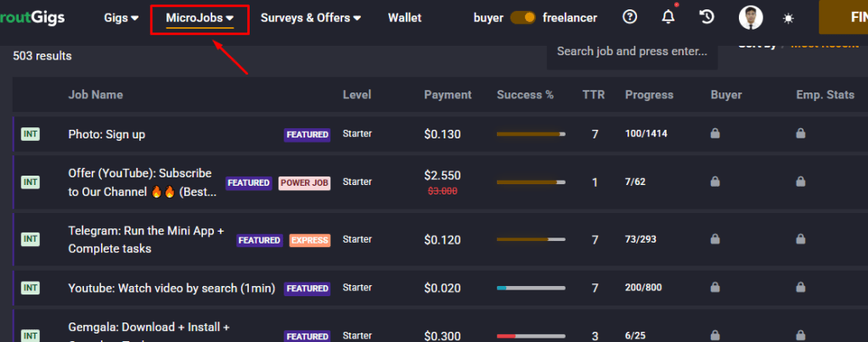Click Emp. Stats lock in Youtube: Watch video row
This screenshot has height=342, width=868.
[x=800, y=287]
